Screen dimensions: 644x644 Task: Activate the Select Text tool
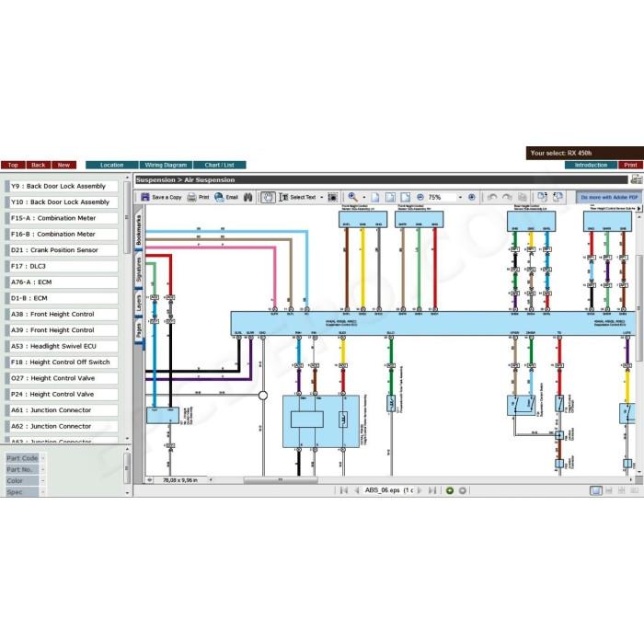coord(297,197)
